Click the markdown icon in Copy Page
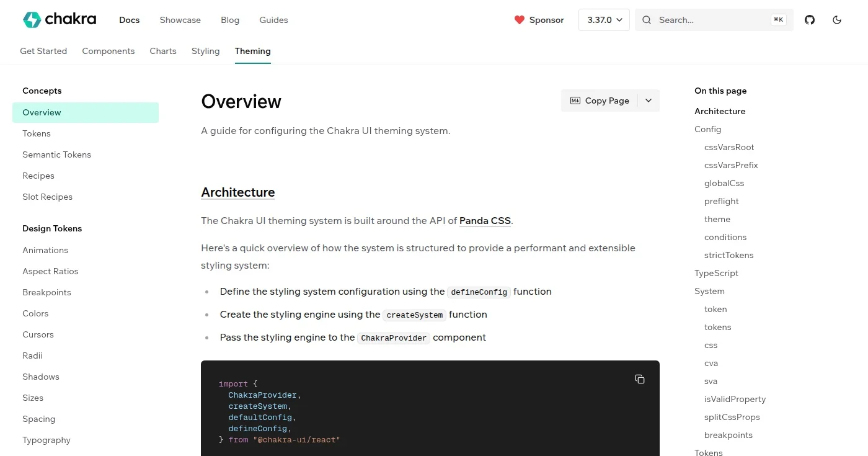Viewport: 868px width, 456px height. (x=575, y=101)
